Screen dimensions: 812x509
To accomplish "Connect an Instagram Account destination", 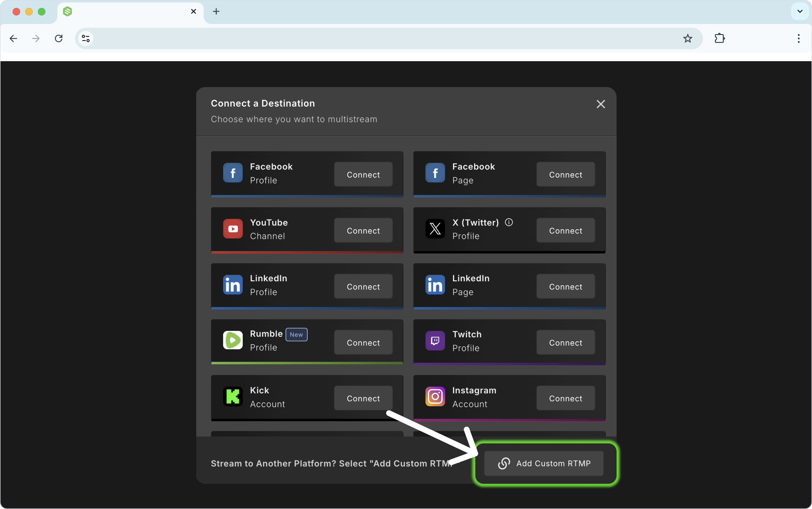I will pyautogui.click(x=565, y=398).
